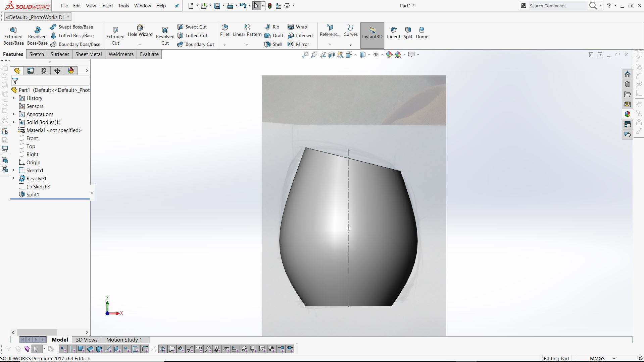Choose the Boundary Boss/Base feature
The image size is (644, 362).
(75, 44)
